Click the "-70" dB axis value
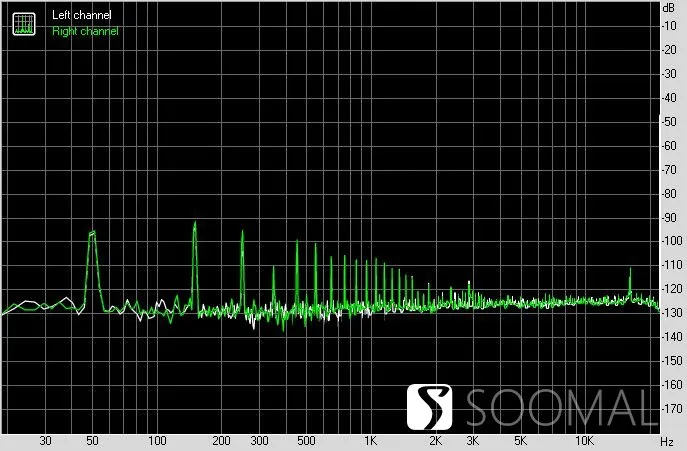687x451 pixels. click(669, 170)
